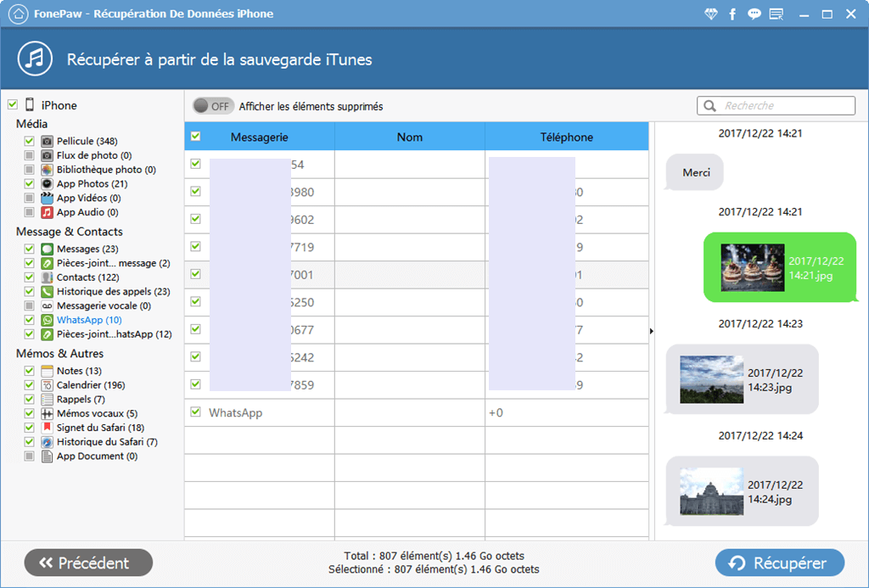Click the App Vidéos clapper icon
The height and width of the screenshot is (588, 869).
pyautogui.click(x=48, y=198)
